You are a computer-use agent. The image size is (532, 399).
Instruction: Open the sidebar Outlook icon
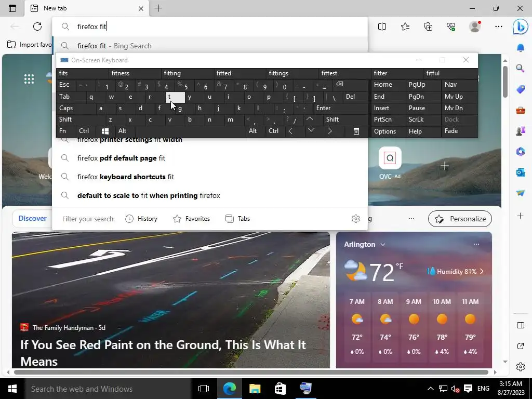(520, 172)
